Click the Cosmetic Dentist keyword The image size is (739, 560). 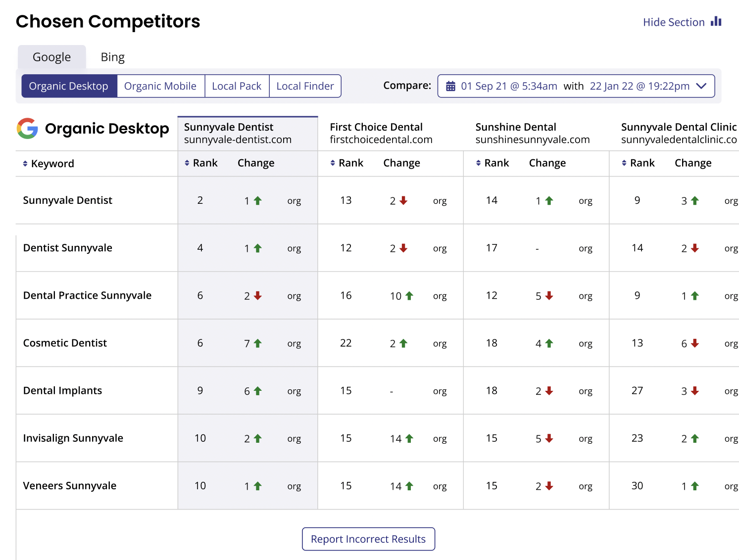pyautogui.click(x=65, y=343)
